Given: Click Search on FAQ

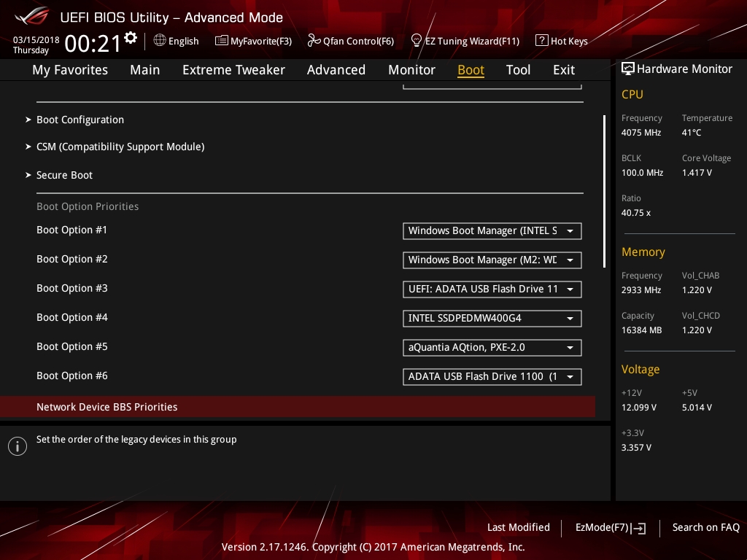Looking at the screenshot, I should pyautogui.click(x=705, y=528).
